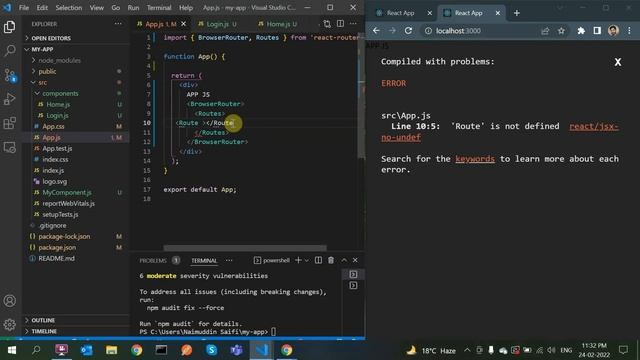Open File Explorer from the taskbar
Screen dimensions: 640x360
pos(111,350)
